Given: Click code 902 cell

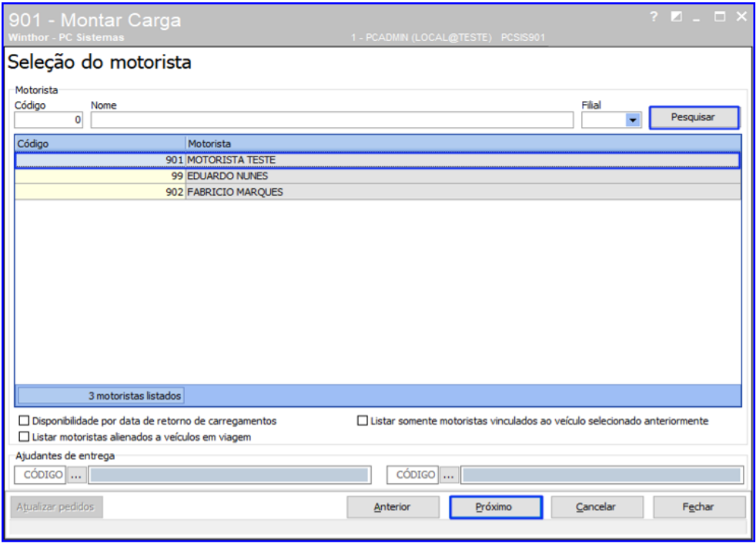Looking at the screenshot, I should 100,192.
